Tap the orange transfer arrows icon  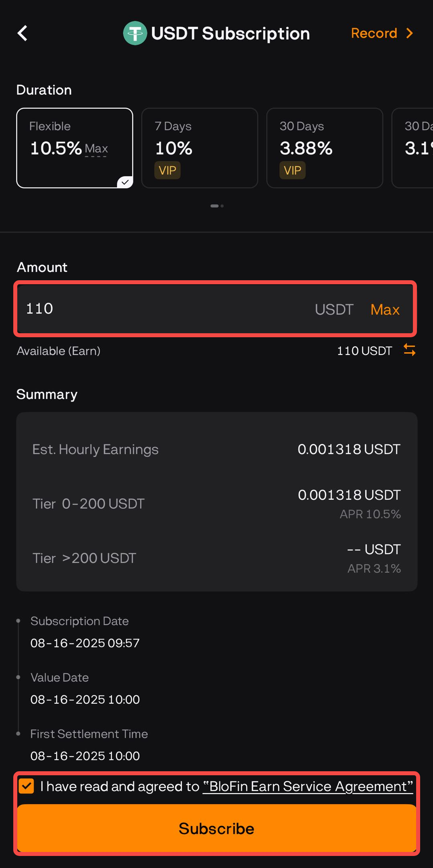409,350
